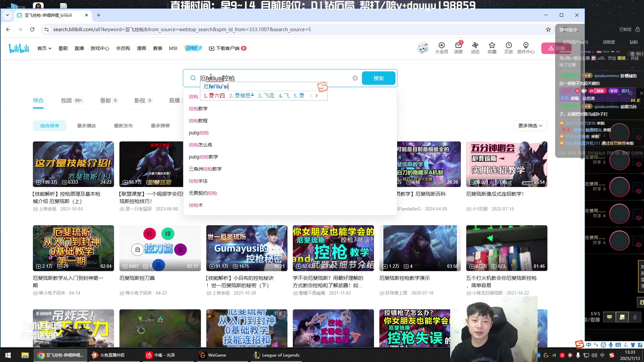Open video thumbnail 这才是技能介绍
This screenshot has height=362, width=644.
point(73,164)
